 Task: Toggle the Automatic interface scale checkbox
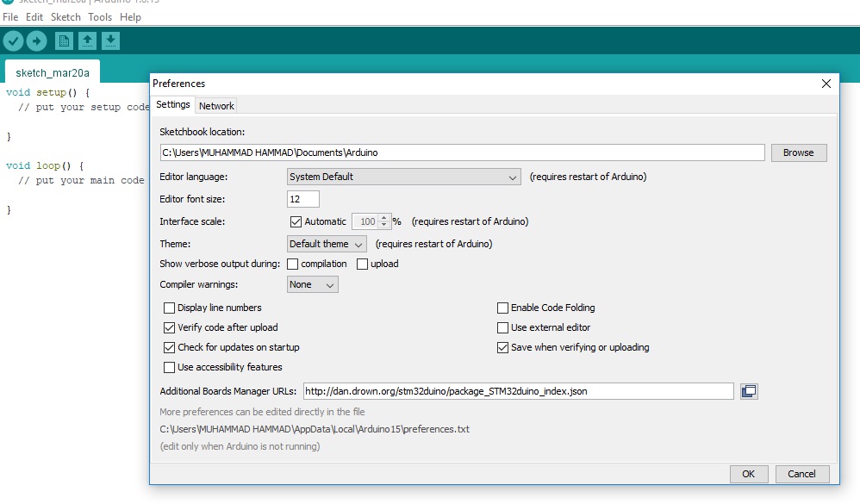click(x=296, y=221)
